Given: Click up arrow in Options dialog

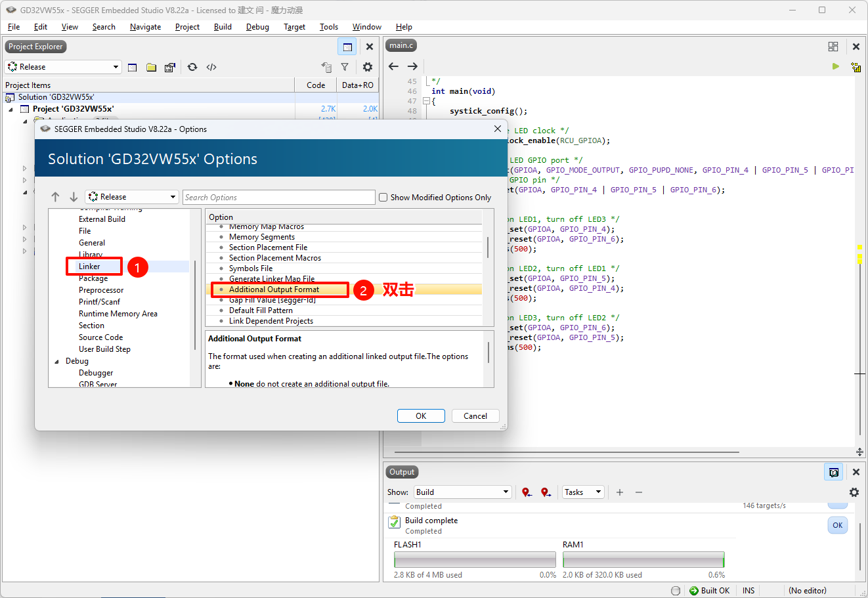Looking at the screenshot, I should (56, 197).
